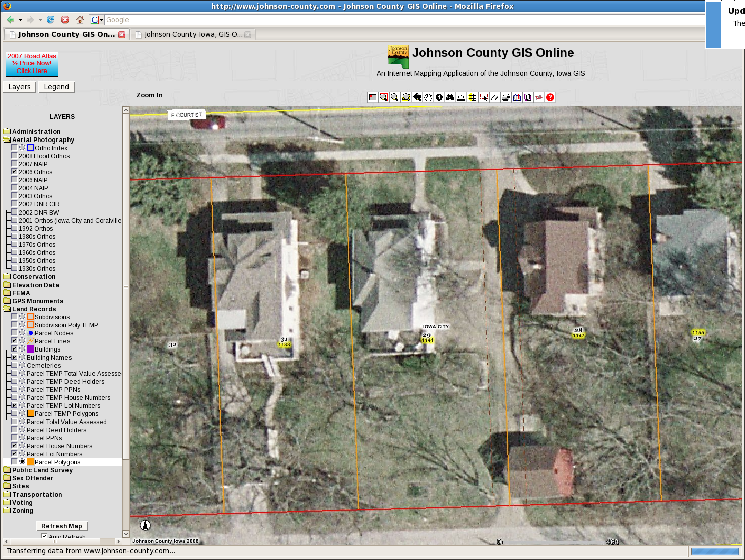Click the north arrow compass on map
This screenshot has width=745, height=560.
(145, 525)
